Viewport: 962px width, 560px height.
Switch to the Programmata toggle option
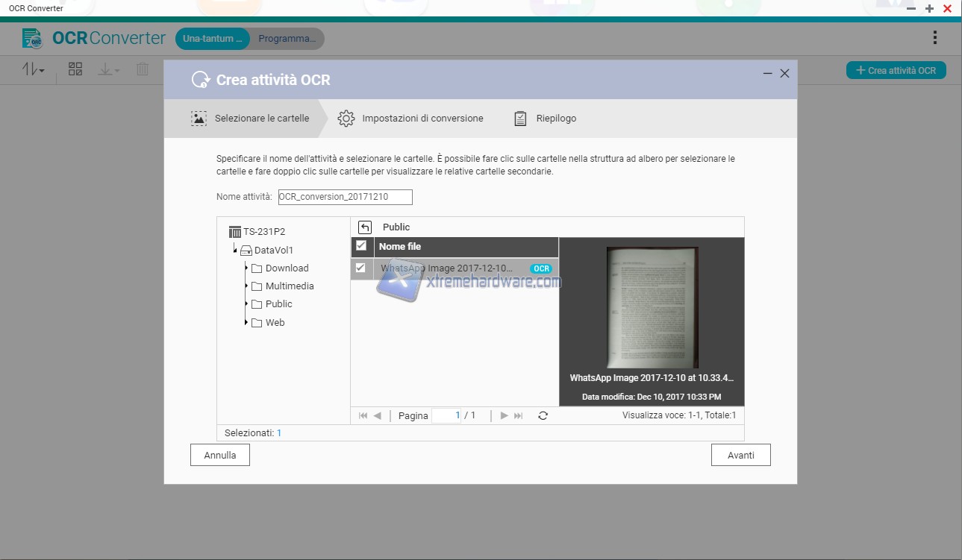[x=287, y=39]
